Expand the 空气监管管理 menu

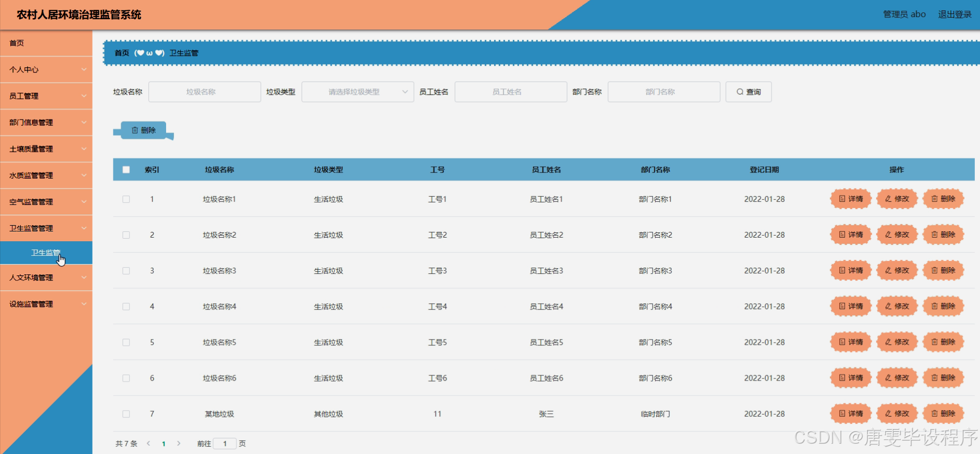tap(46, 201)
